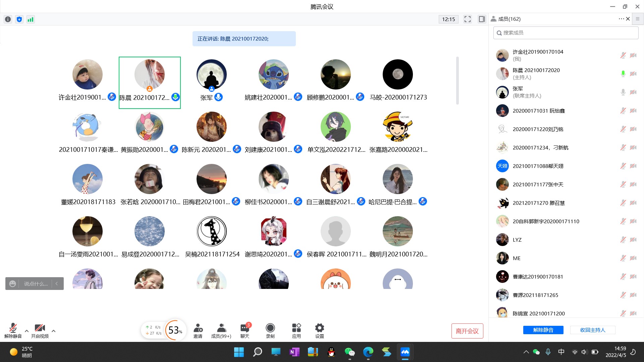Click the blue security shield icon

coord(19,19)
